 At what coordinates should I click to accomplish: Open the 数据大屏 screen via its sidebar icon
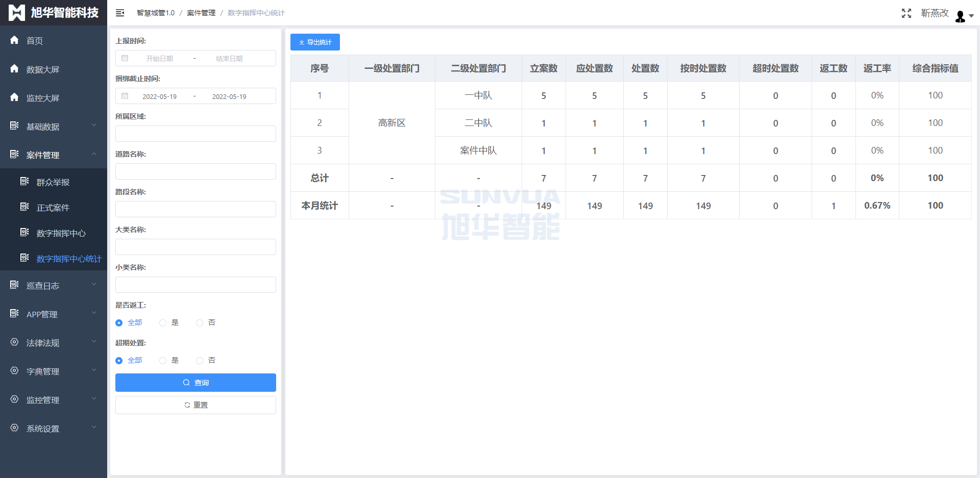click(x=14, y=69)
